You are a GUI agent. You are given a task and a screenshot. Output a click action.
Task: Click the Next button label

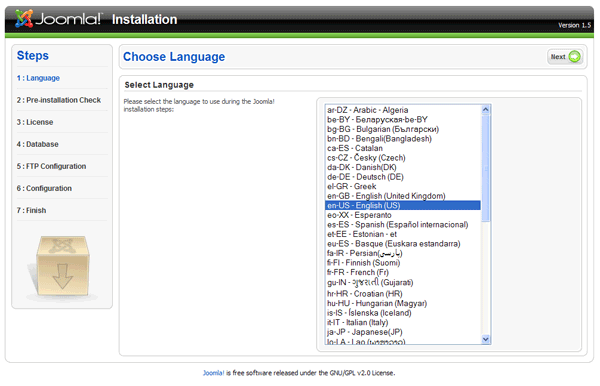pos(558,57)
